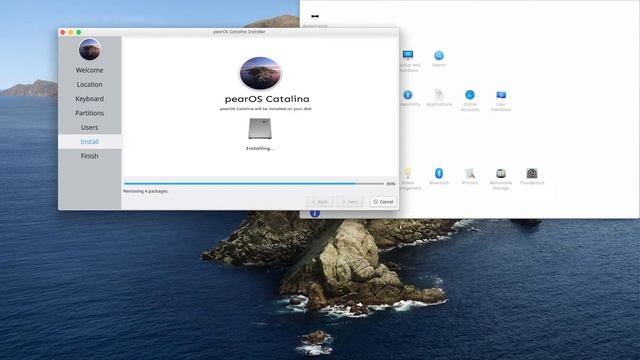640x360 pixels.
Task: Click the pearOS Catalina logo in the installer
Action: [x=261, y=73]
